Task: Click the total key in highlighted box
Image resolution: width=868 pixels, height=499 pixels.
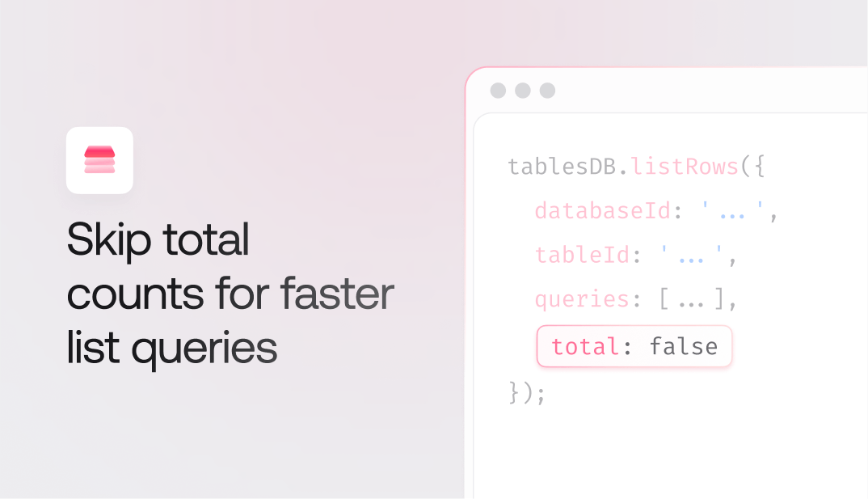Action: (x=585, y=347)
